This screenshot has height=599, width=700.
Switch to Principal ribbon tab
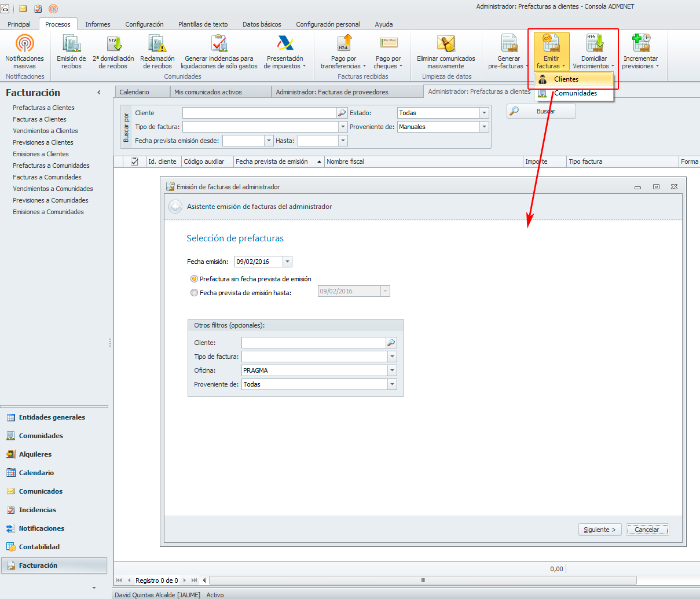tap(19, 24)
